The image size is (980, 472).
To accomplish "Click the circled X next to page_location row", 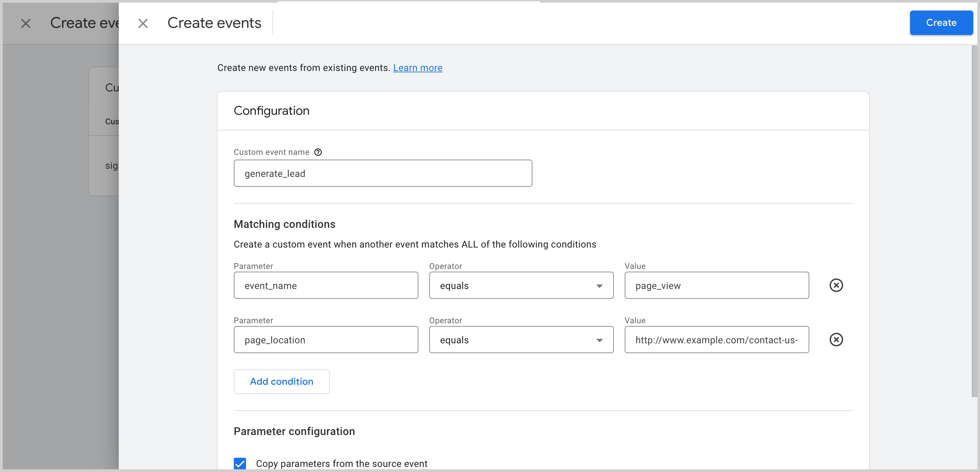I will 836,340.
